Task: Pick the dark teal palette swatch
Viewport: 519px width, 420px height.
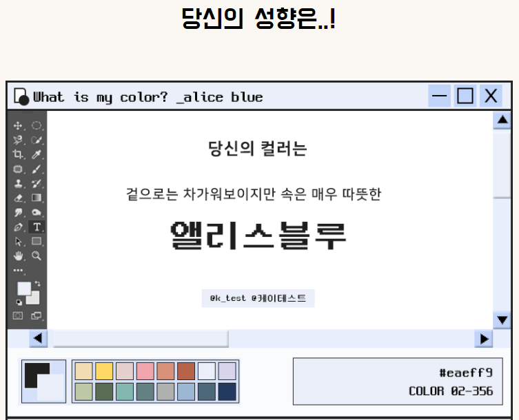Action: 145,392
